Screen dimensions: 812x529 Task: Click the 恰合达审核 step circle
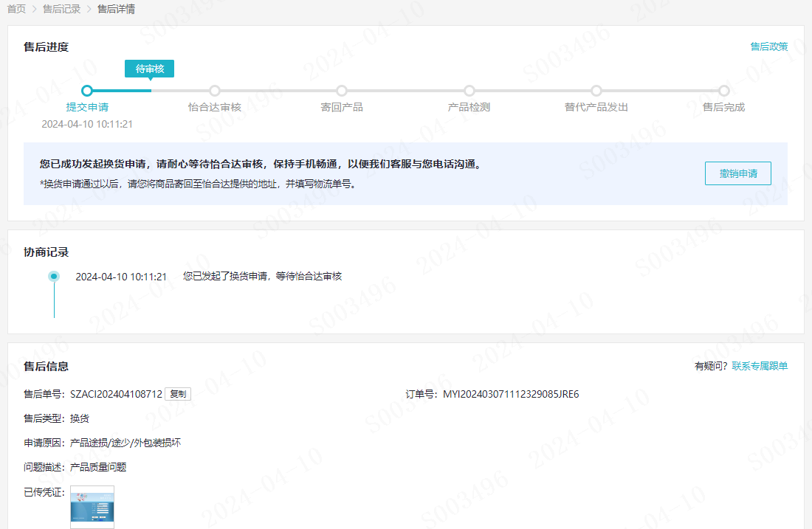[215, 91]
